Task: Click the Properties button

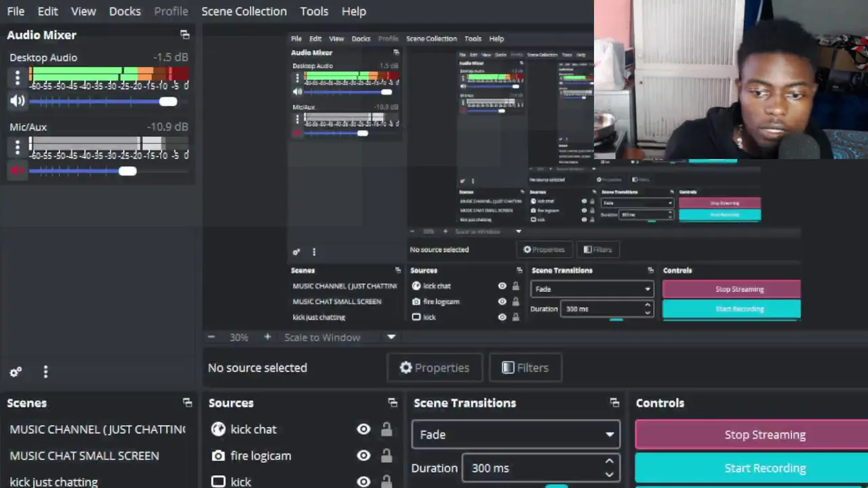Action: (435, 367)
